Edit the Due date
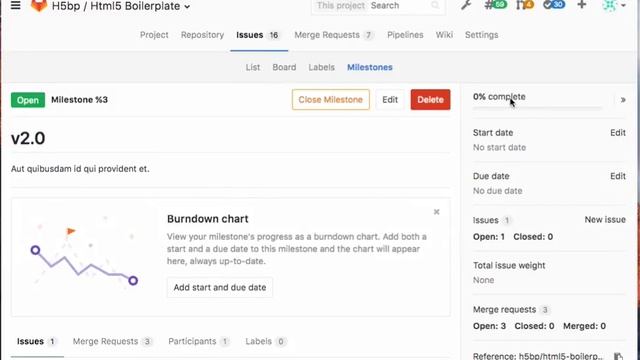The width and height of the screenshot is (640, 360). (x=618, y=176)
